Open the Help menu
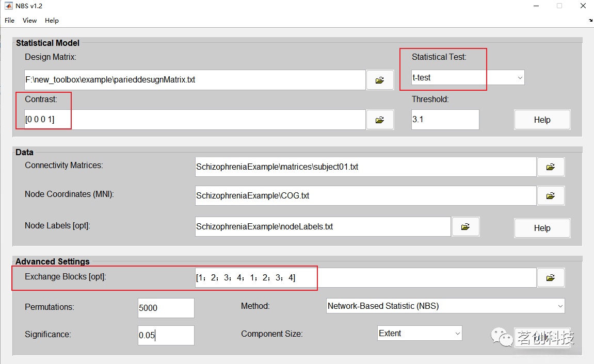 pos(52,21)
